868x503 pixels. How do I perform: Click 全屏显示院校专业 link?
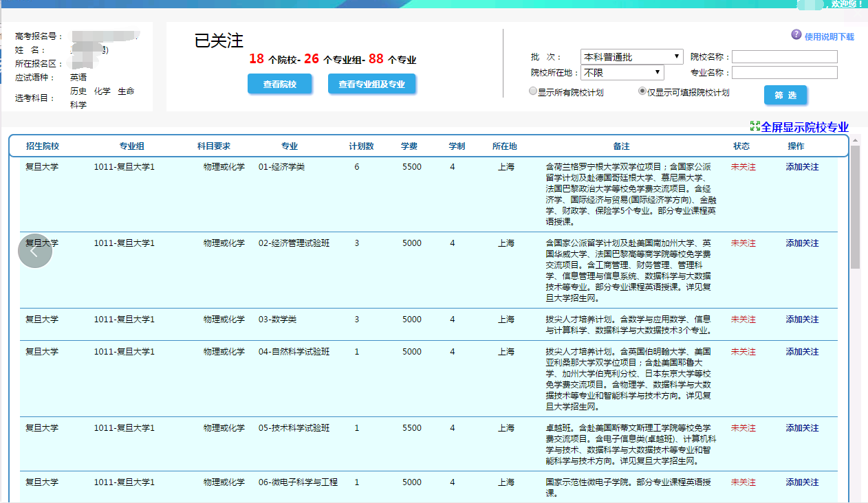click(x=805, y=127)
